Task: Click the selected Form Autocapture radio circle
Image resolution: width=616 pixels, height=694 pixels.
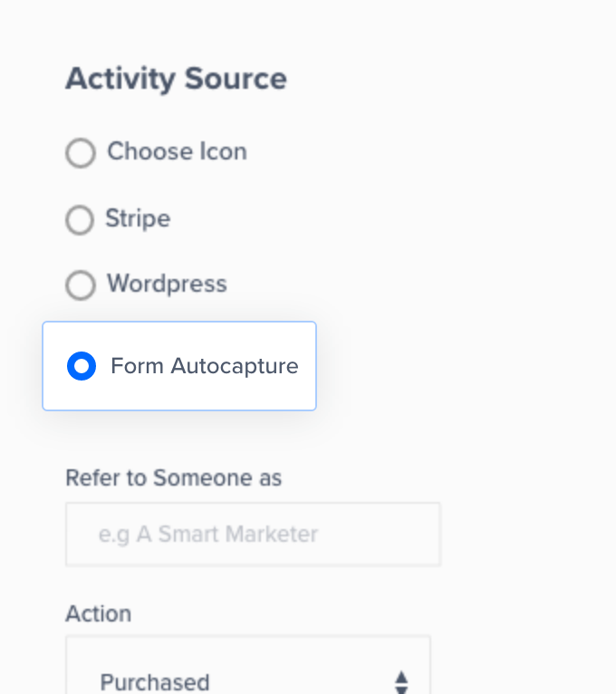Action: click(82, 367)
